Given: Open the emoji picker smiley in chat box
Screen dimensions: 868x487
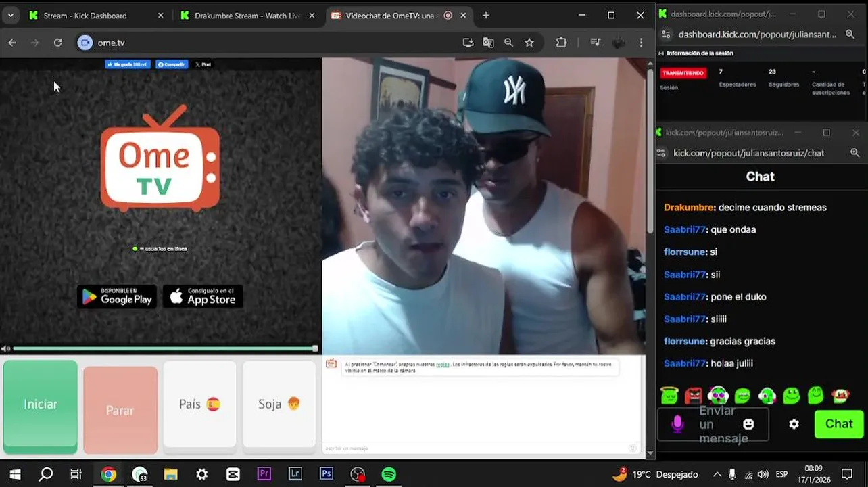Looking at the screenshot, I should (748, 424).
